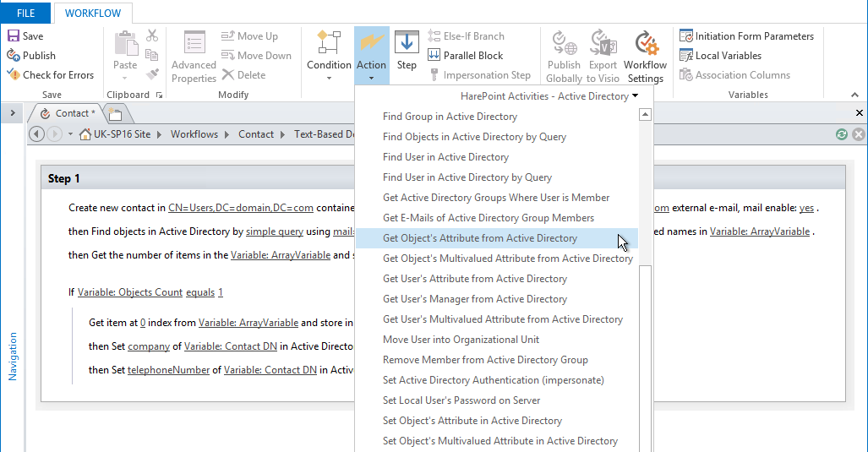The width and height of the screenshot is (868, 452).
Task: Click Association Columns
Action: click(x=734, y=74)
